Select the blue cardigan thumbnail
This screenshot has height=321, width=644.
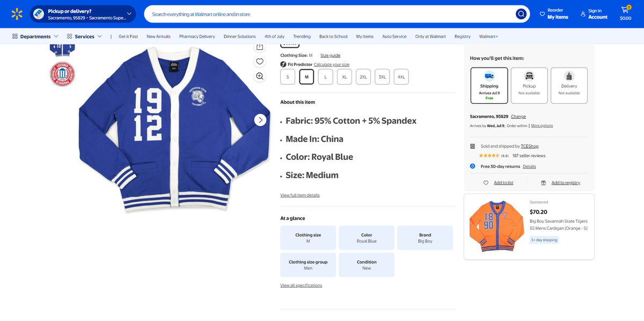tap(62, 50)
